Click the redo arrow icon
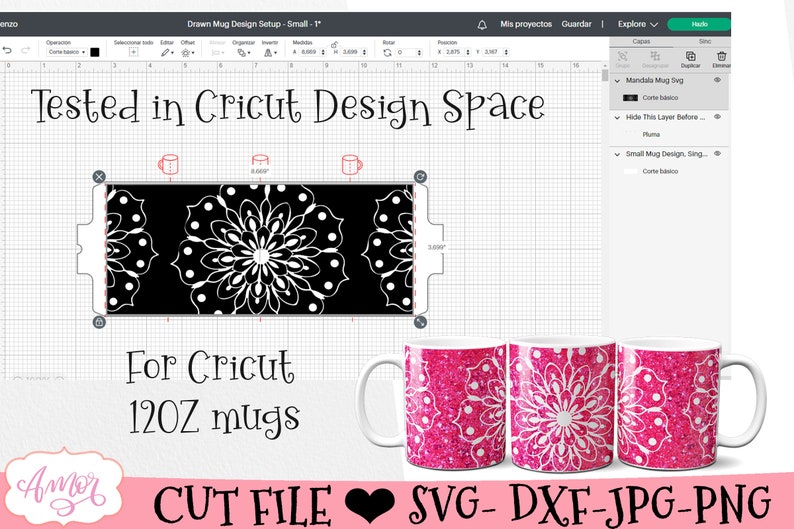This screenshot has width=794, height=529. point(25,50)
